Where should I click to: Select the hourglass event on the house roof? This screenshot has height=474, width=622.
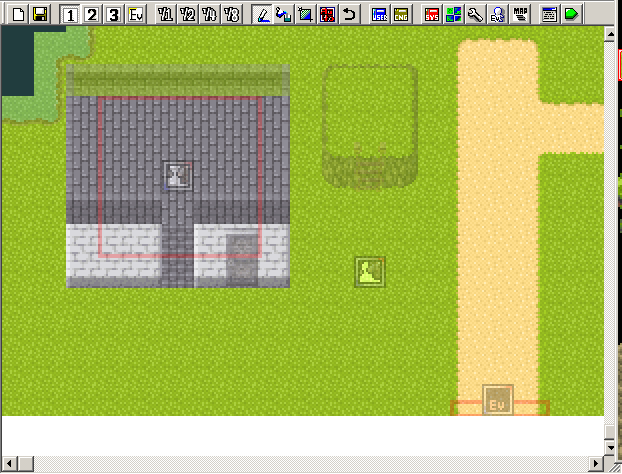point(178,176)
